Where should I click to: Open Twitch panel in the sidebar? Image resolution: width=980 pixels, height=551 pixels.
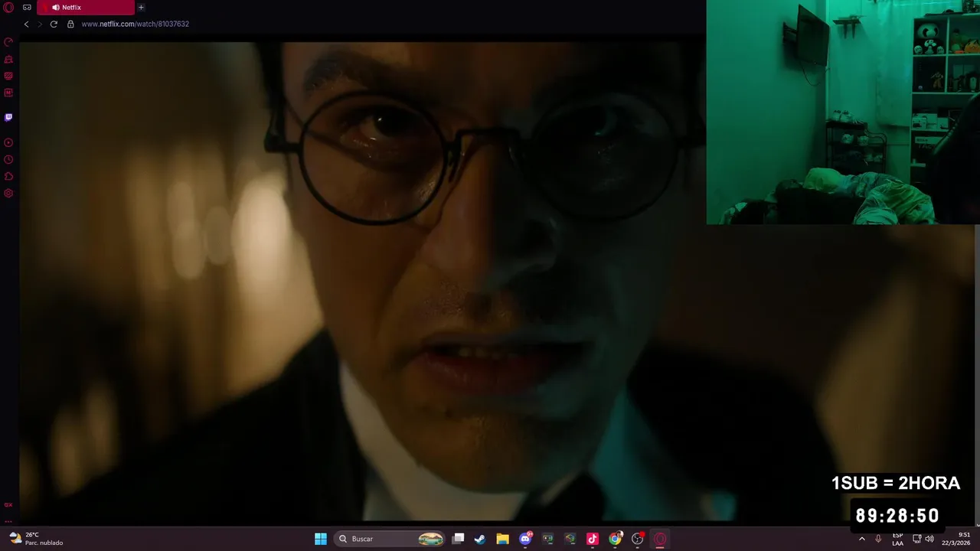click(x=8, y=117)
